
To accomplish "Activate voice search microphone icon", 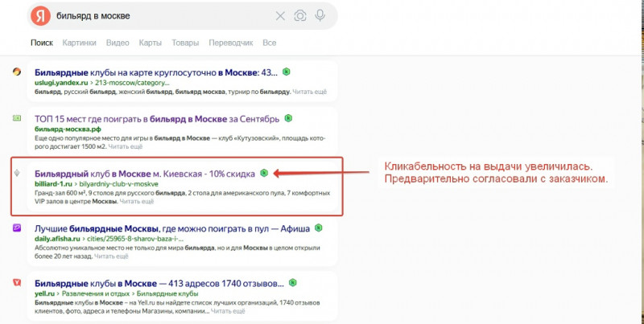I will 320,15.
